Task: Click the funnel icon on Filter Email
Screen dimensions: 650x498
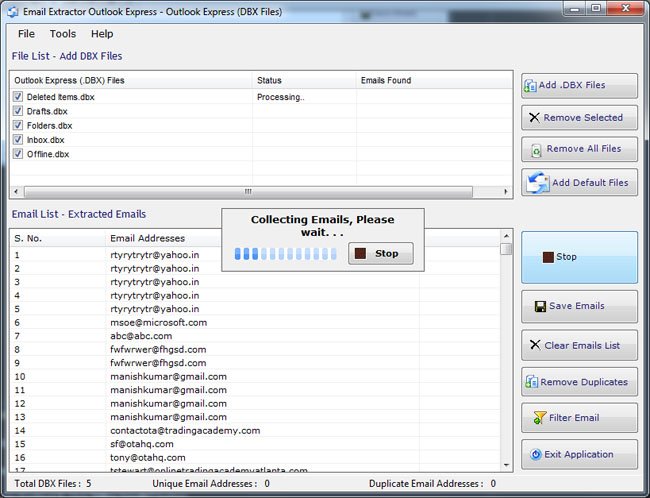Action: click(x=540, y=418)
